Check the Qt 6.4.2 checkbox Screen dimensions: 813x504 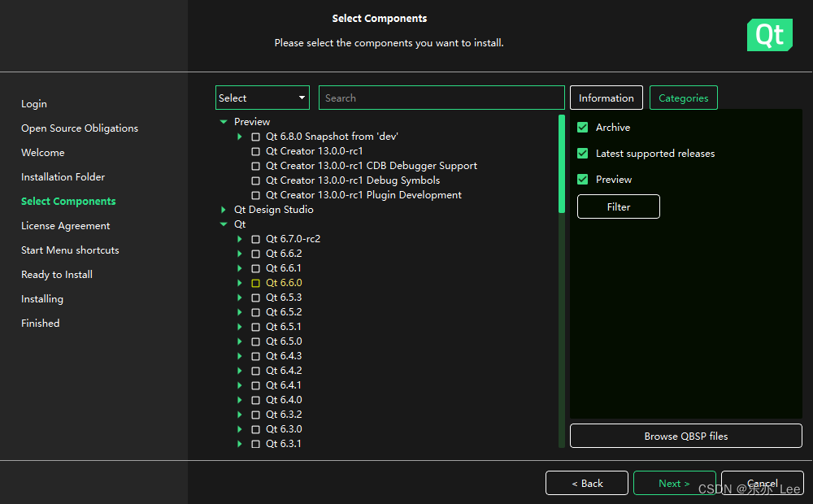coord(255,371)
